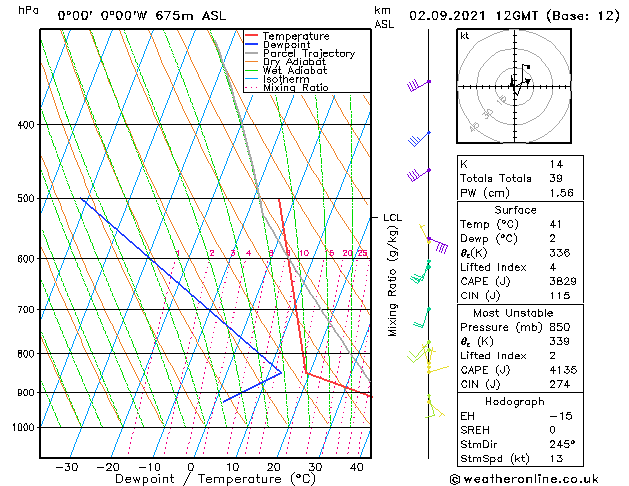This screenshot has height=486, width=629.
Task: Click the weatheronline.co.uk credit
Action: point(524,479)
